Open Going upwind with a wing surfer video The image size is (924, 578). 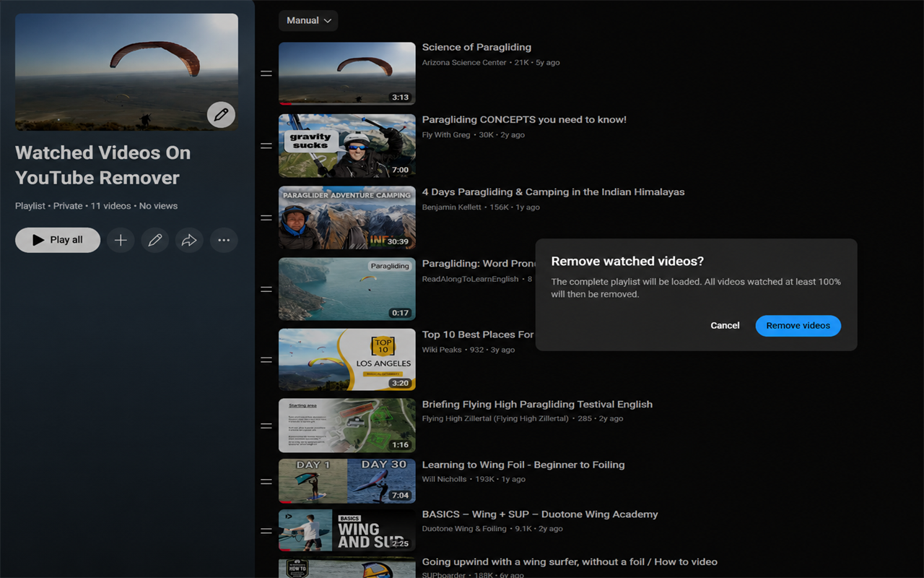point(570,562)
